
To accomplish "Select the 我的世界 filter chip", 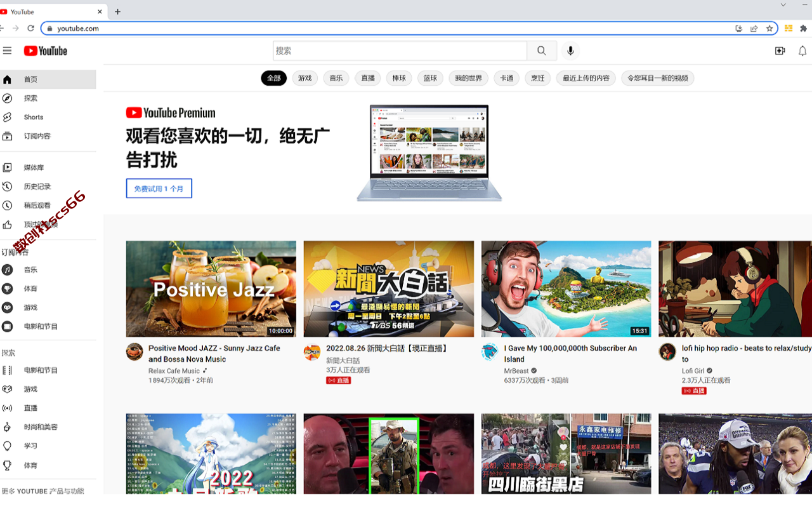I will 468,78.
